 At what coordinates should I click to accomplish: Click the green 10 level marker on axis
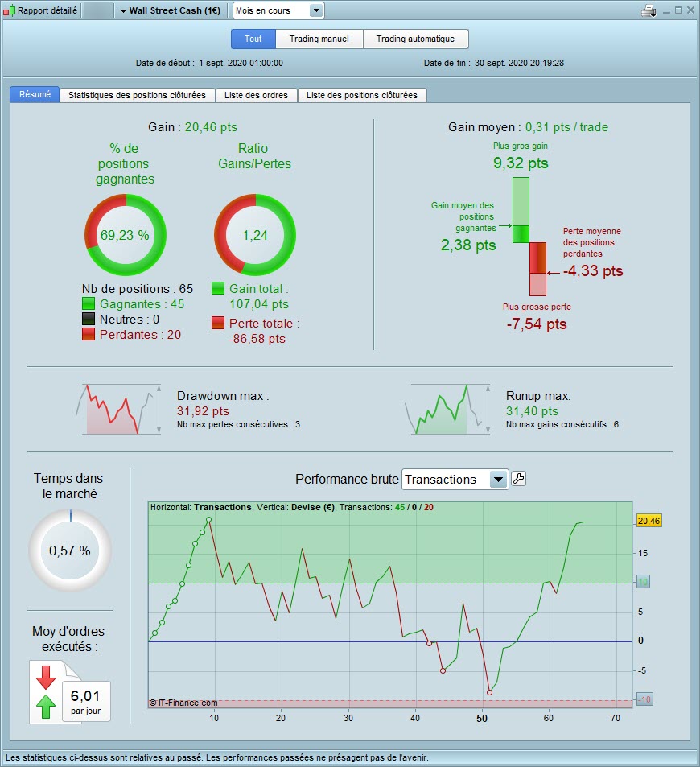click(x=642, y=582)
